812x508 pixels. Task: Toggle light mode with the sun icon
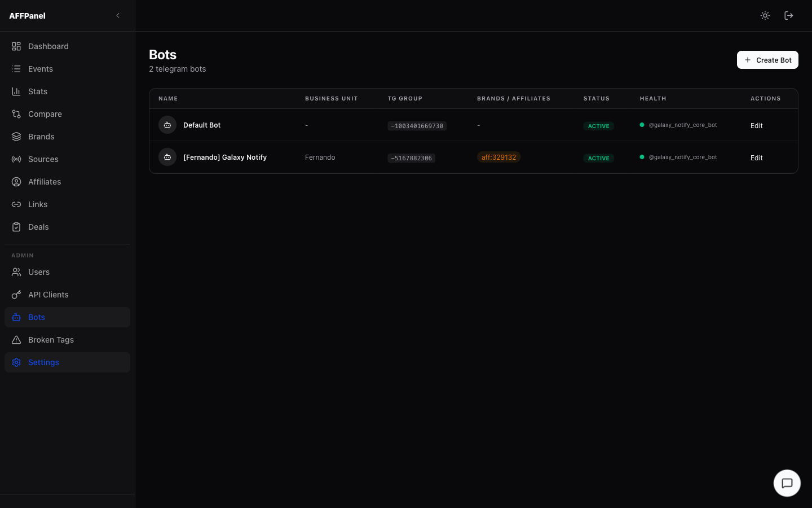765,15
